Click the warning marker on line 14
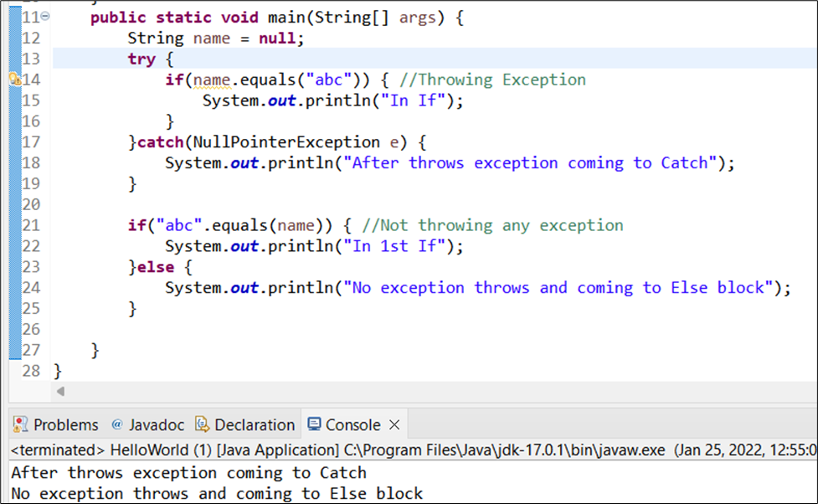Viewport: 818px width, 504px height. pyautogui.click(x=14, y=80)
